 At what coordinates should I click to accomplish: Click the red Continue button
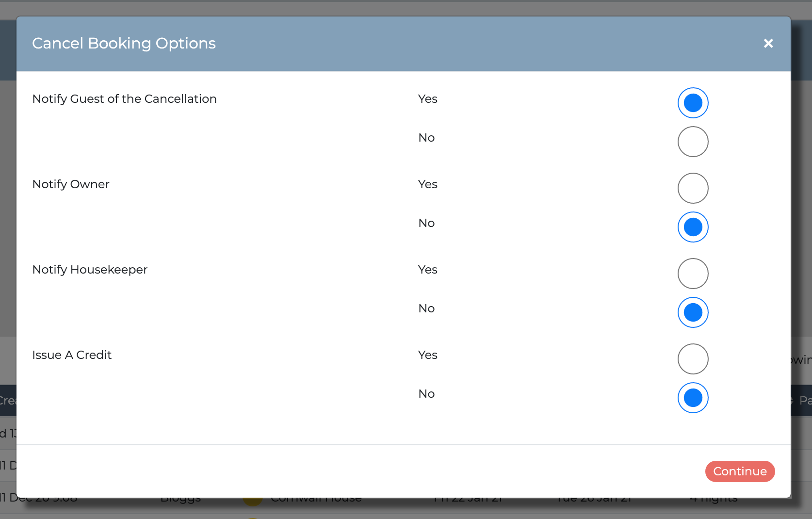[740, 471]
